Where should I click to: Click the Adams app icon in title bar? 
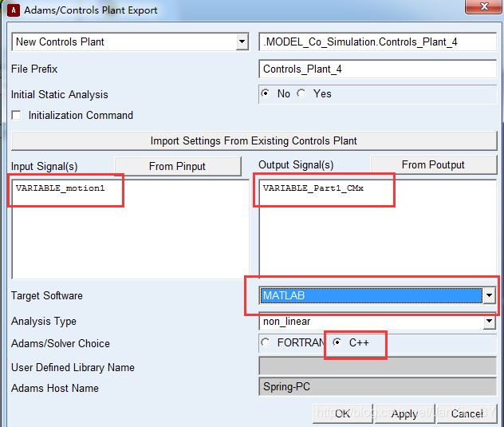click(x=13, y=10)
